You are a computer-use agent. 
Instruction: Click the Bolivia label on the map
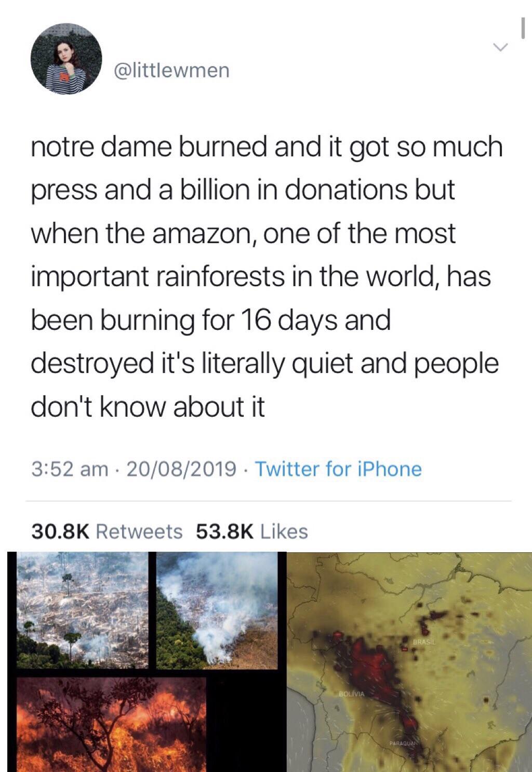[352, 694]
